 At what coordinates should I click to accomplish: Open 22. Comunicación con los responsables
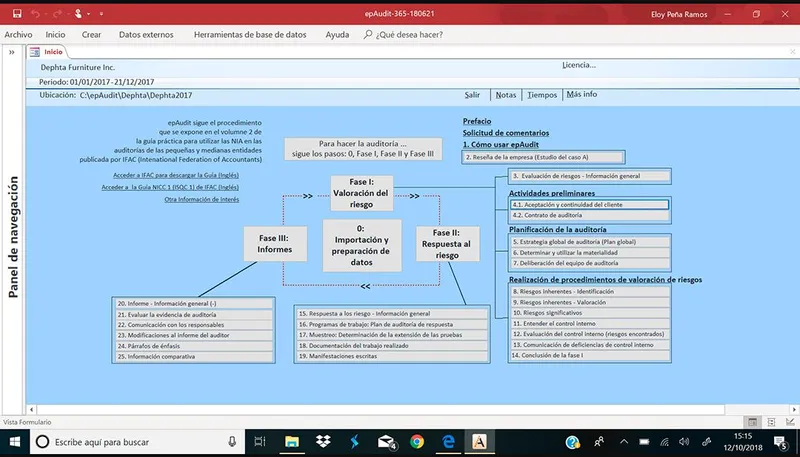[193, 325]
